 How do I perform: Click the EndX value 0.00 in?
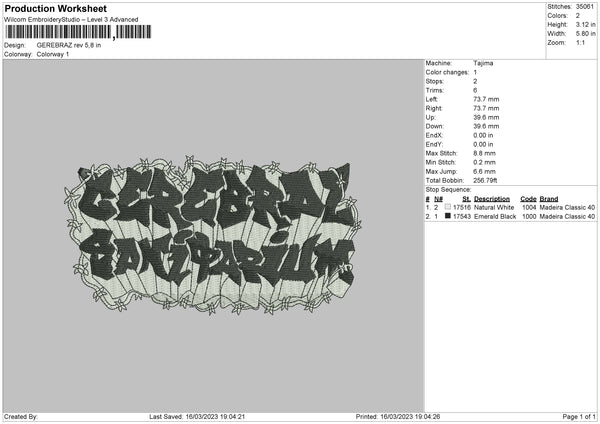tap(483, 135)
